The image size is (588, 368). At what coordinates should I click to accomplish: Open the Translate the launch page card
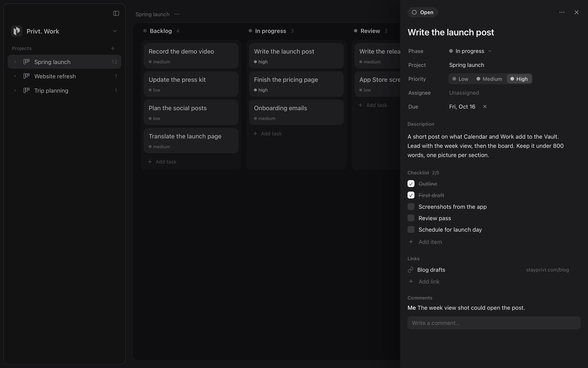coord(191,141)
